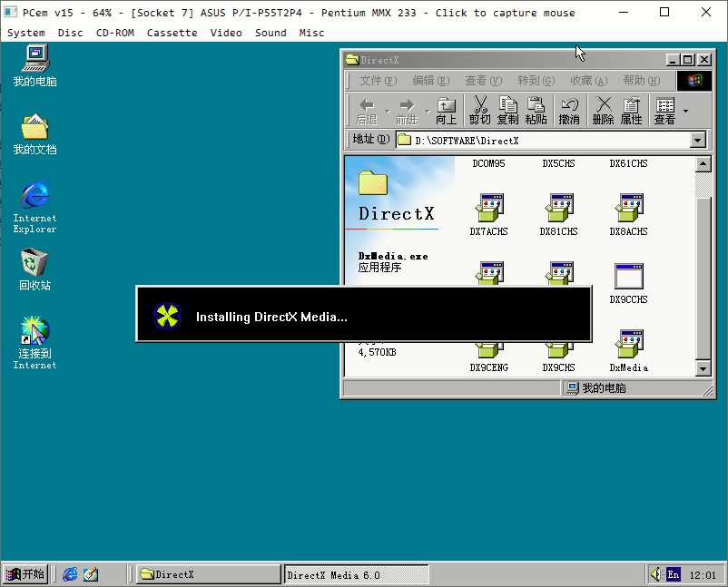Select the DxMedia installer icon
The image size is (728, 587).
(x=629, y=351)
